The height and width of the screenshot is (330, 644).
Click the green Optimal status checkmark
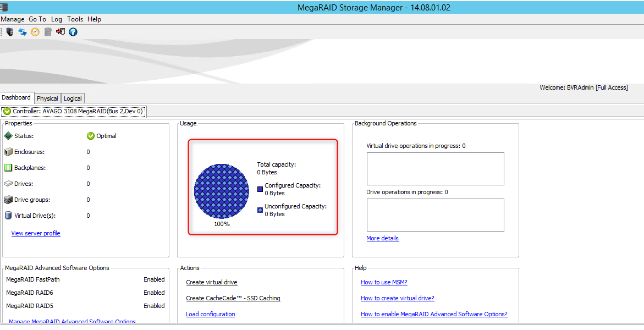pos(91,136)
